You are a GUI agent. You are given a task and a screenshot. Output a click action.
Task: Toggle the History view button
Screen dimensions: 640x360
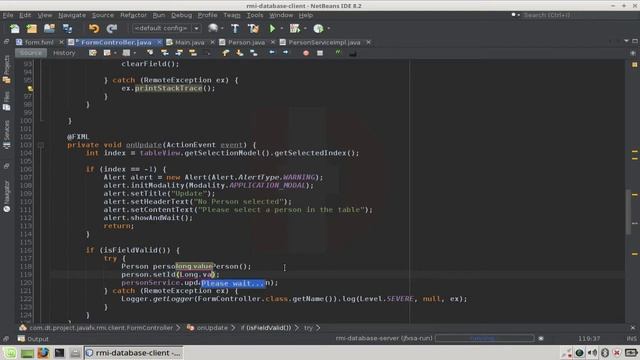(x=64, y=53)
